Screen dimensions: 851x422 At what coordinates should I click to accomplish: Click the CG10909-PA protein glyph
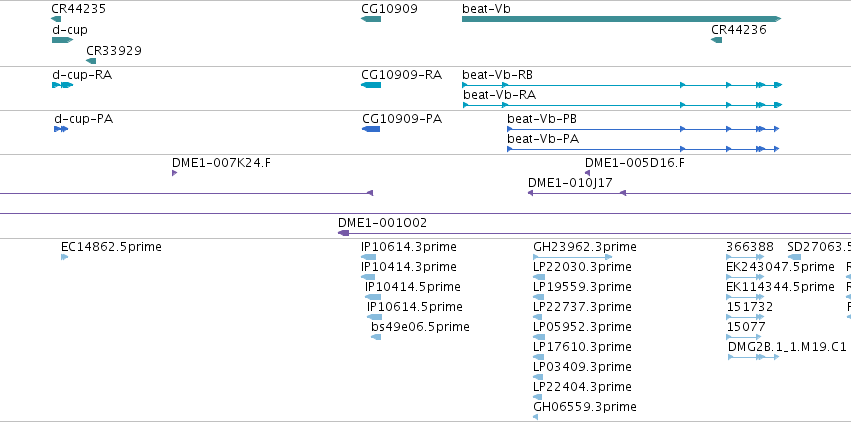tap(371, 129)
